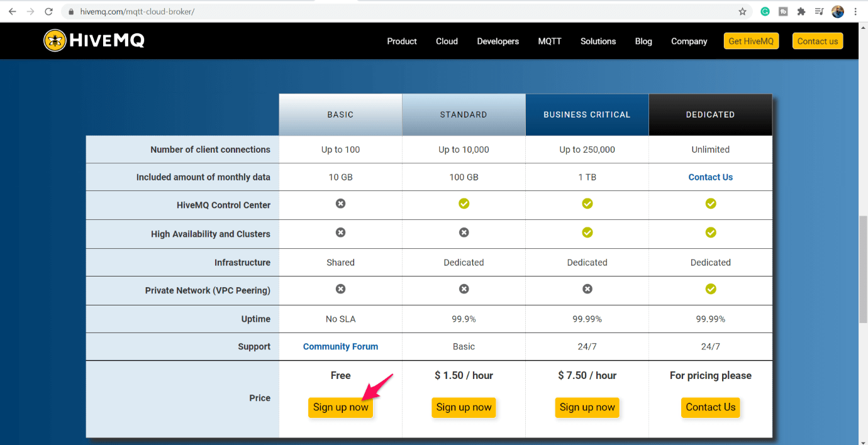Open the media control playlist icon
The width and height of the screenshot is (868, 445).
[x=819, y=11]
